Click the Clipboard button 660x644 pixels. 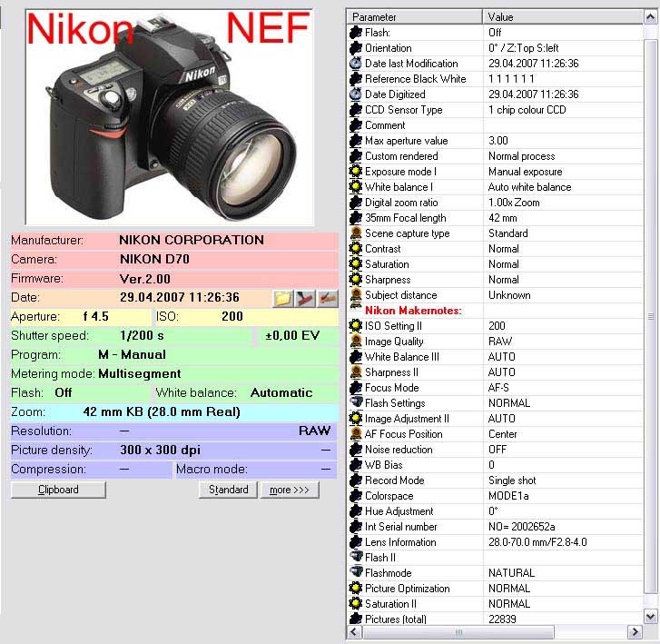[x=58, y=490]
